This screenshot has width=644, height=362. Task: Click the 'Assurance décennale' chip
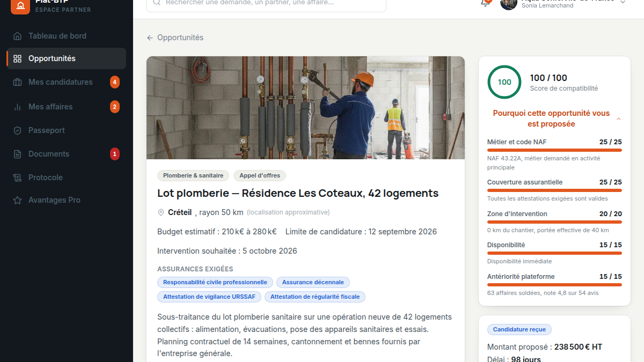[x=313, y=282]
